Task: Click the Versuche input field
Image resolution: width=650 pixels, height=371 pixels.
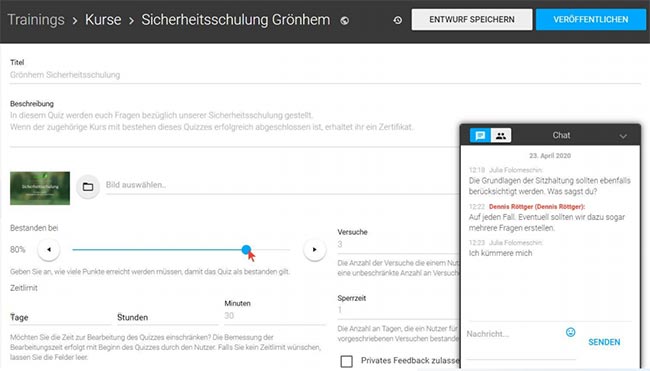Action: (398, 245)
